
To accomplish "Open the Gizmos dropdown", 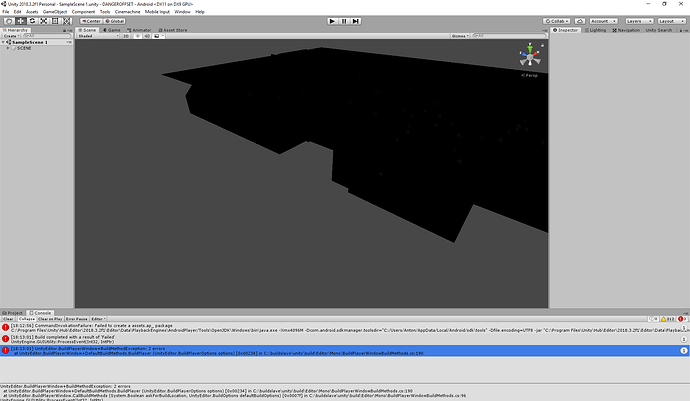I will (x=460, y=36).
